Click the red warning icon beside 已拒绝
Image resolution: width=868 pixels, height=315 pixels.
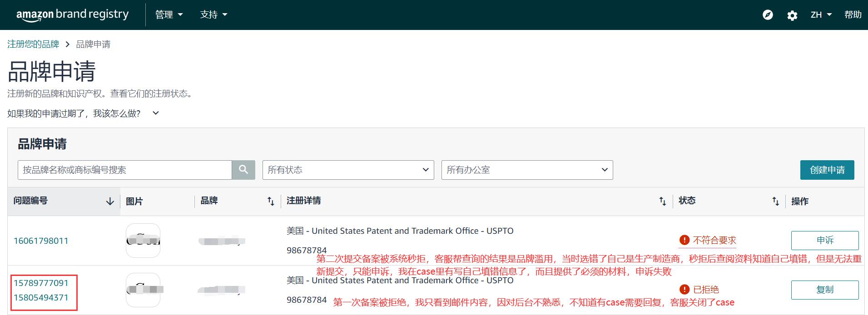click(684, 290)
